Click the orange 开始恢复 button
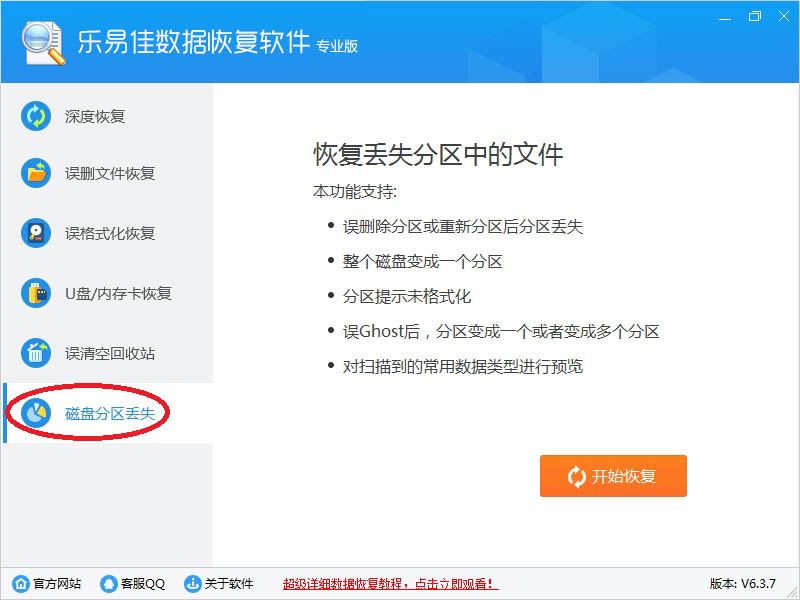Screen dimensions: 800x600 coord(613,476)
